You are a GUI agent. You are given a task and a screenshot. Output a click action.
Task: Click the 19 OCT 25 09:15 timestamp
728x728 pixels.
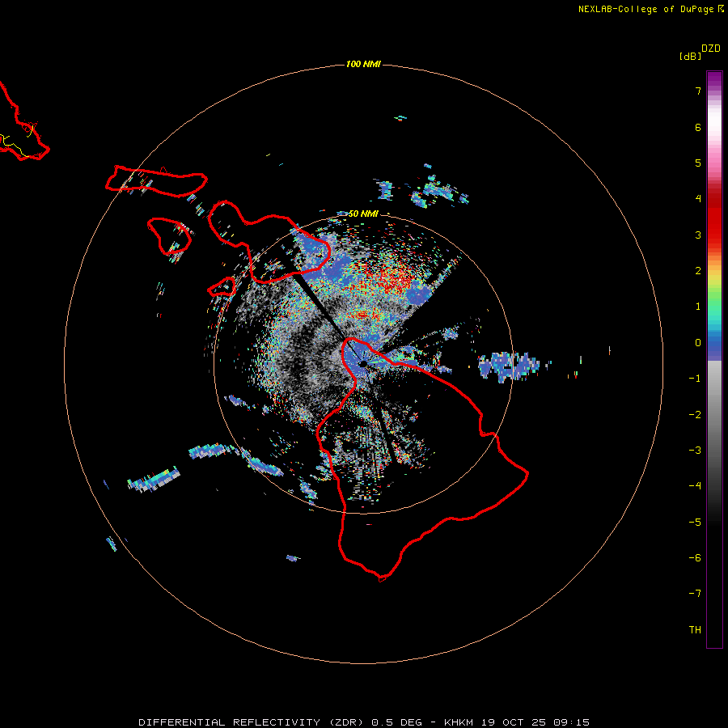[x=535, y=722]
